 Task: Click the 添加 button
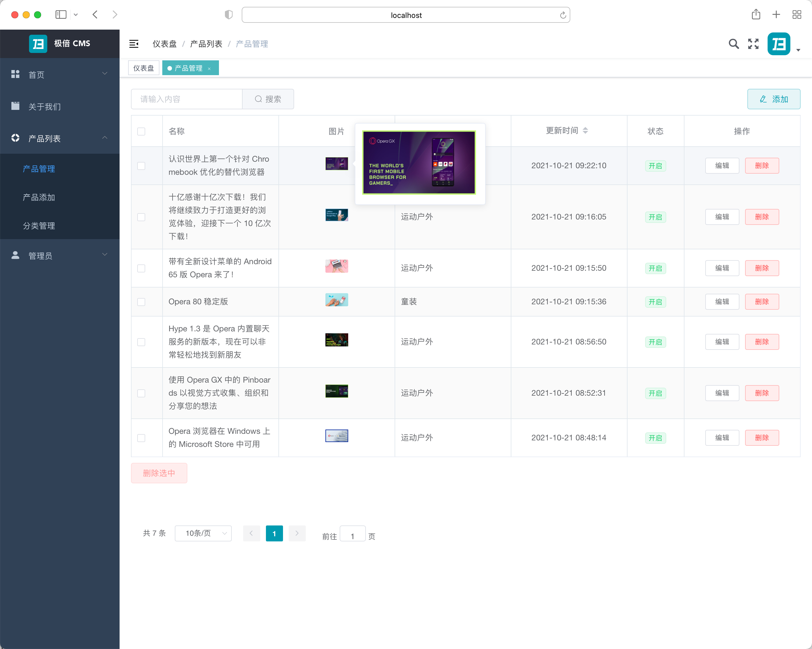773,99
